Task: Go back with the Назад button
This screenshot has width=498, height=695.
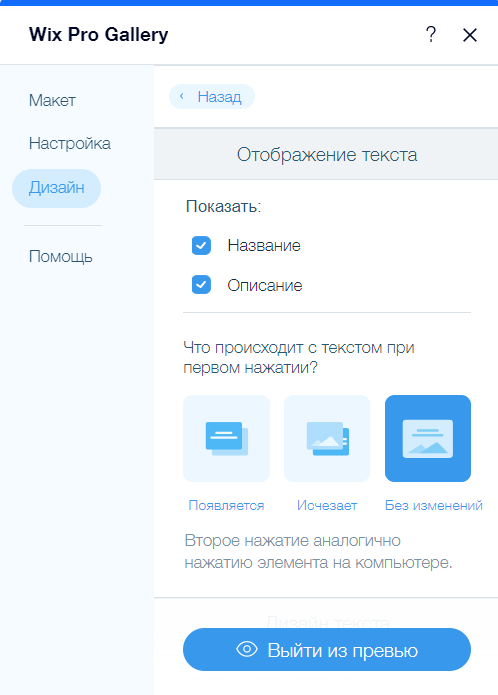Action: pos(212,97)
